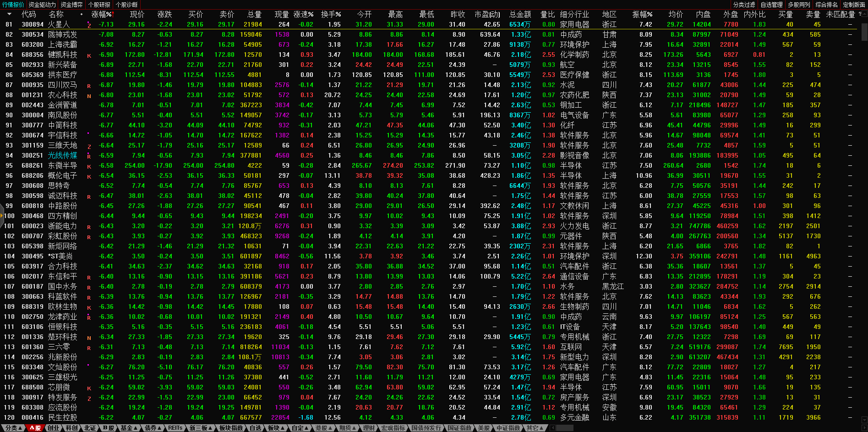Click the R marker icon beside 四川双马

click(89, 86)
